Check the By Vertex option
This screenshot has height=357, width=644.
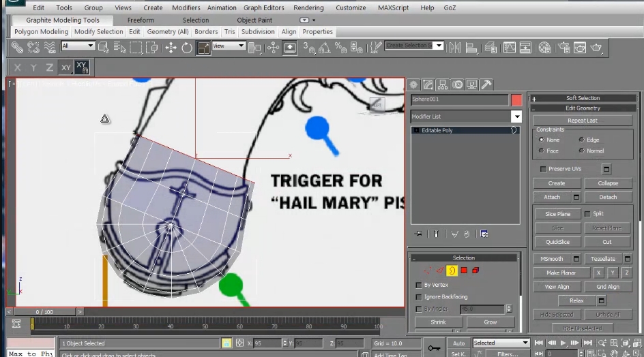click(x=419, y=285)
